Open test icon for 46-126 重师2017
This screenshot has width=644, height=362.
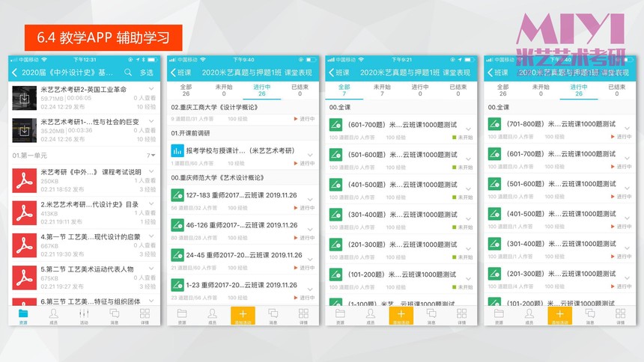(177, 225)
